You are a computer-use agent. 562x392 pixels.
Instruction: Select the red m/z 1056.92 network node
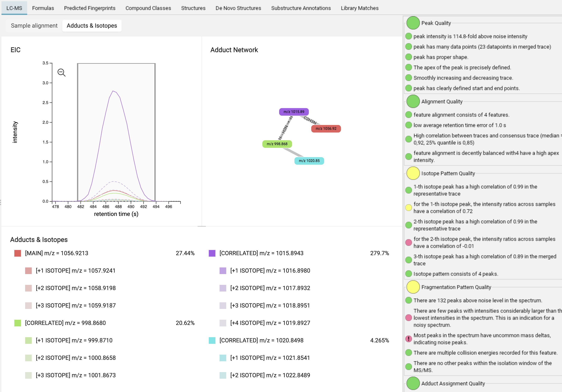(x=326, y=129)
